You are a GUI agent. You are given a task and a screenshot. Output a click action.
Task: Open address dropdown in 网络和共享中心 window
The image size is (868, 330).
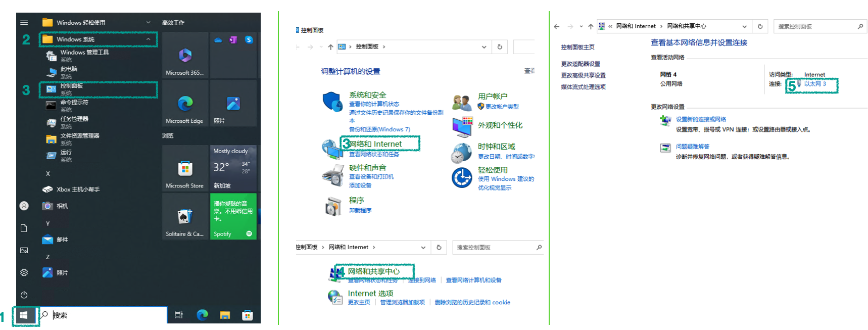click(744, 26)
